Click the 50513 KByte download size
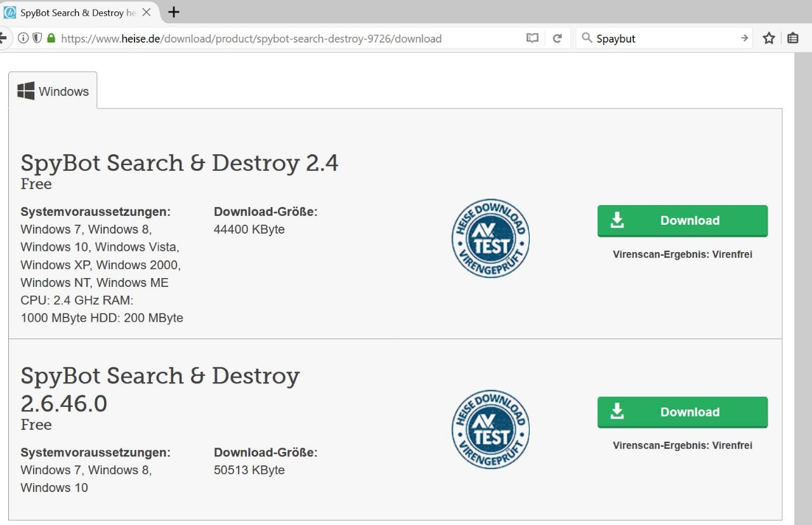812x525 pixels. (249, 470)
